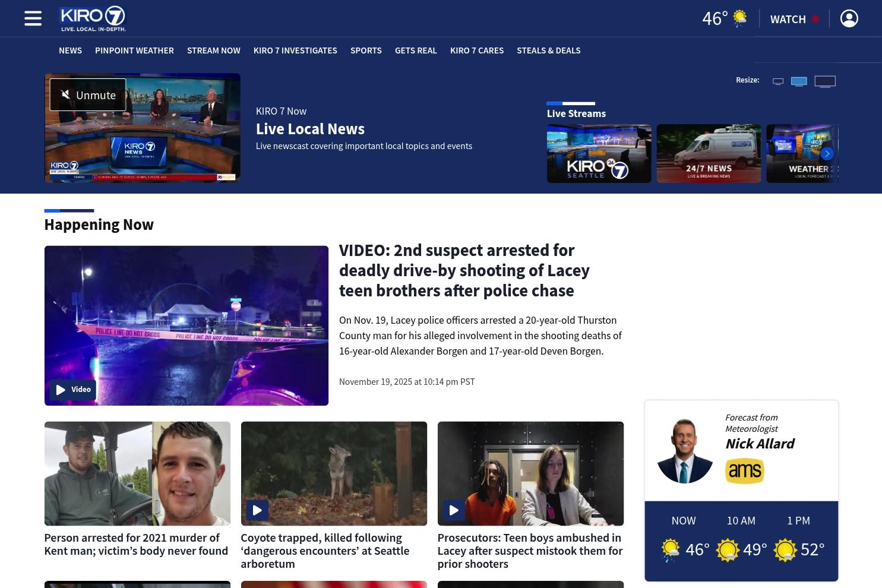The image size is (882, 588).
Task: Click the live newscast video preview
Action: point(143,128)
